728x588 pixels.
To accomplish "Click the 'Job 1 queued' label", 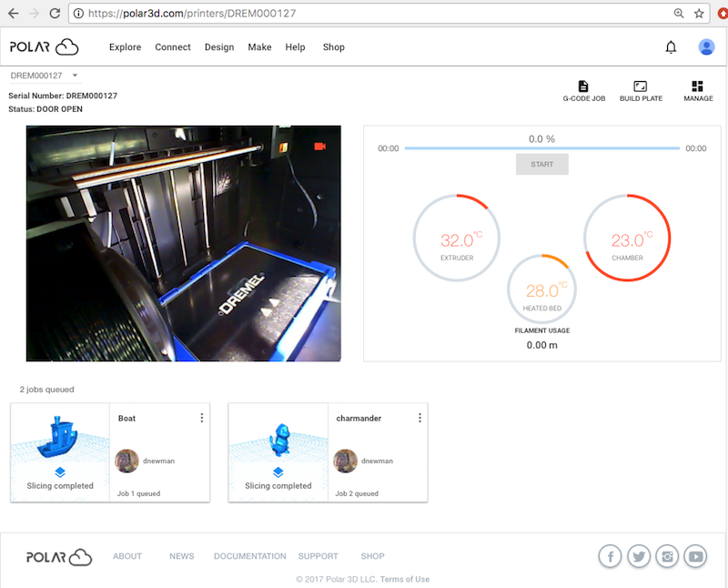I will [x=138, y=493].
